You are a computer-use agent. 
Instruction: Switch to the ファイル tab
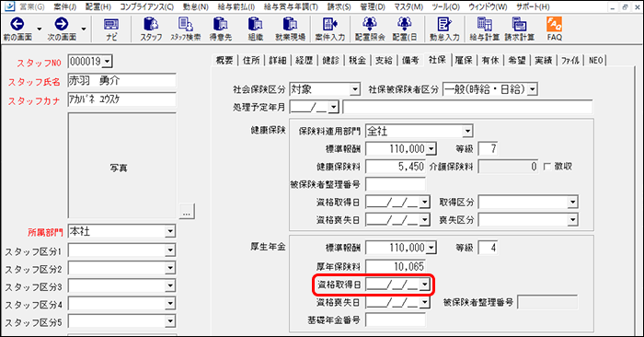[570, 61]
